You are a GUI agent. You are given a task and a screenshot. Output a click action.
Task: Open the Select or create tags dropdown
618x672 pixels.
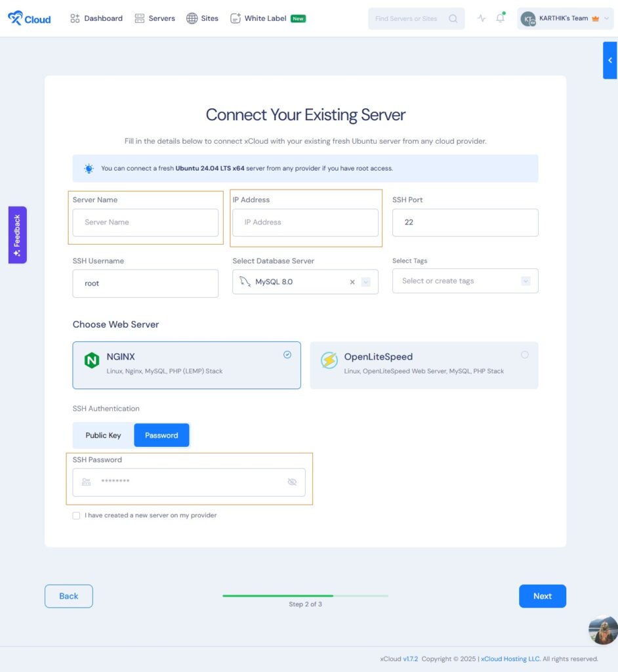(x=465, y=281)
